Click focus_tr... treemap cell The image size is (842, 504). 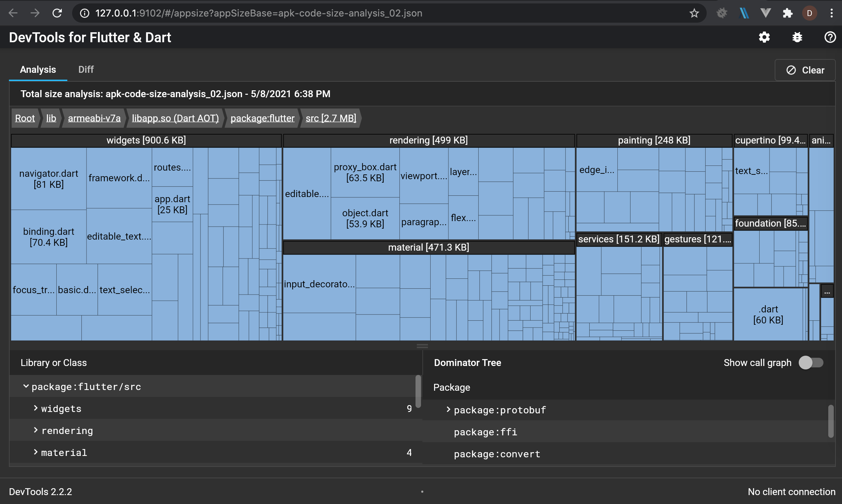34,290
